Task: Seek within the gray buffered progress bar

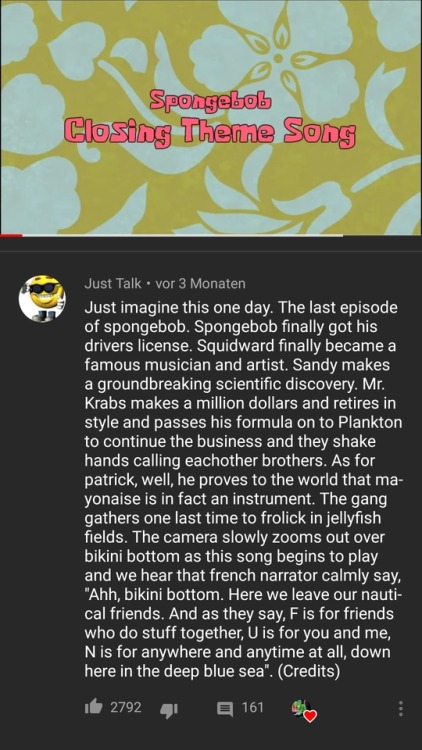Action: [x=182, y=235]
